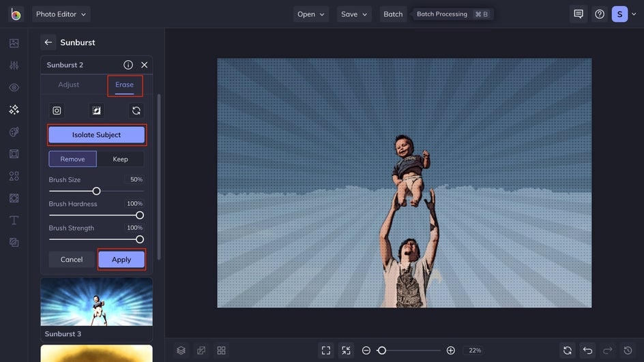Fit image to screen icon

[326, 350]
